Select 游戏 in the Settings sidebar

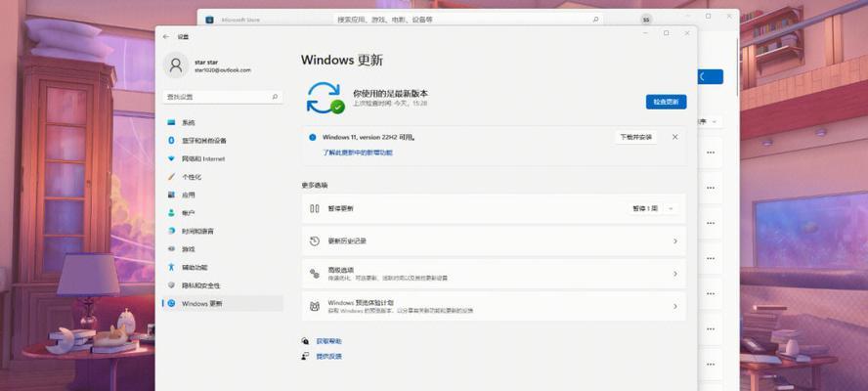pos(223,249)
